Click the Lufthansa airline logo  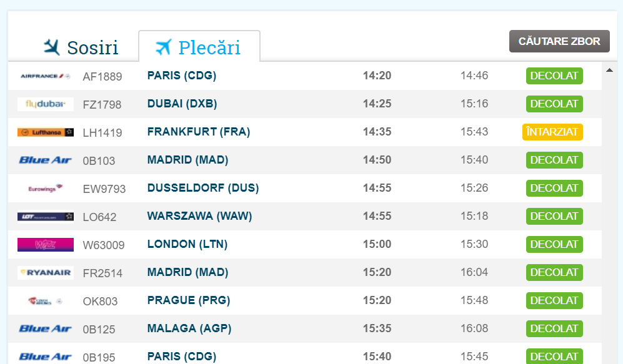pyautogui.click(x=45, y=132)
